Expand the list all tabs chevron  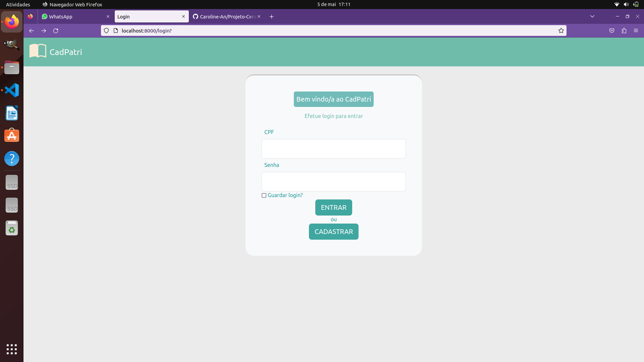[592, 16]
